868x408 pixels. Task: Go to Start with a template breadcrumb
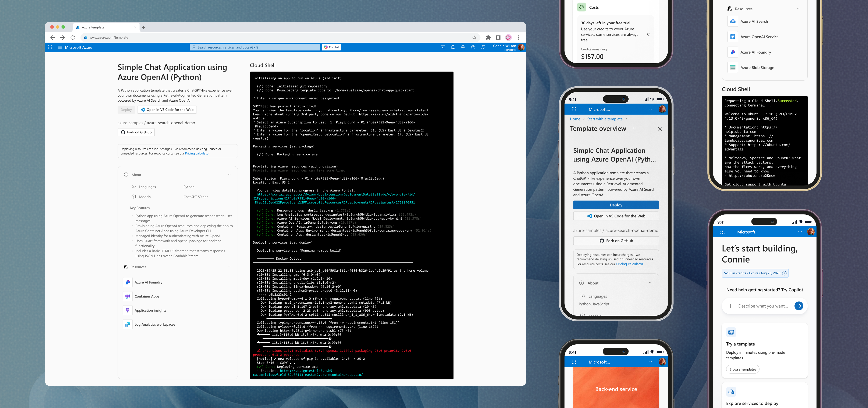[x=605, y=119]
